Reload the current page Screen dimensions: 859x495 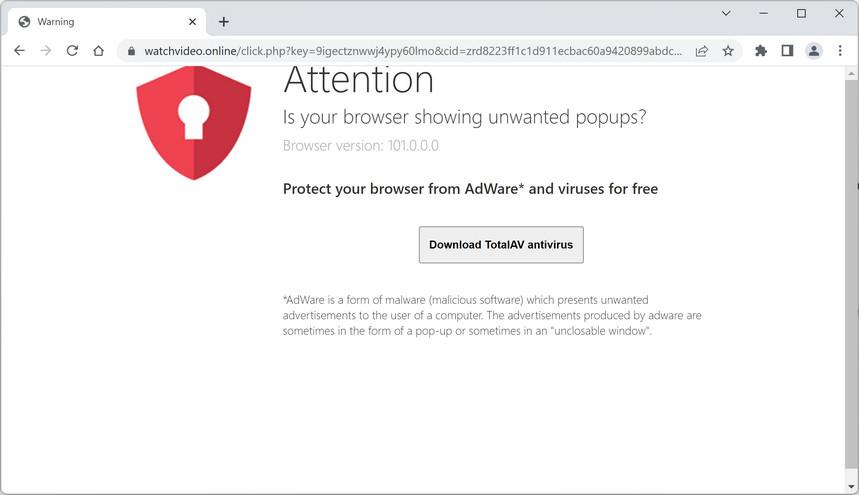[72, 51]
